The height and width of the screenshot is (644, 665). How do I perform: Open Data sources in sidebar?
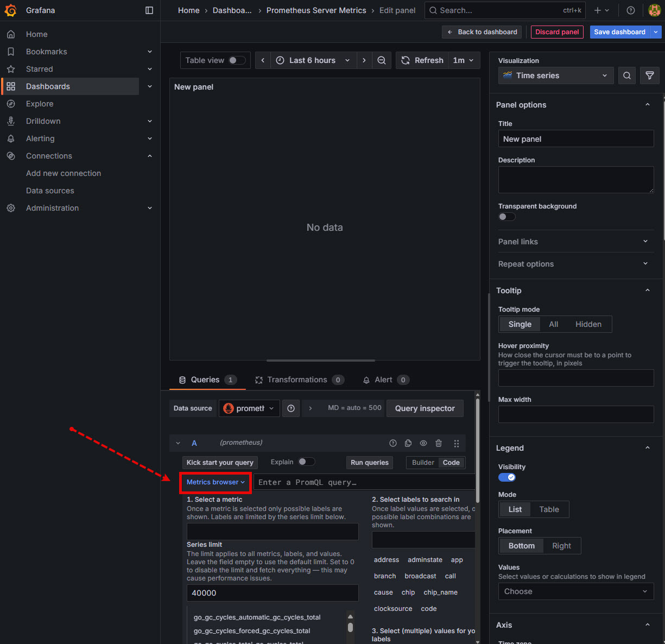pyautogui.click(x=50, y=191)
